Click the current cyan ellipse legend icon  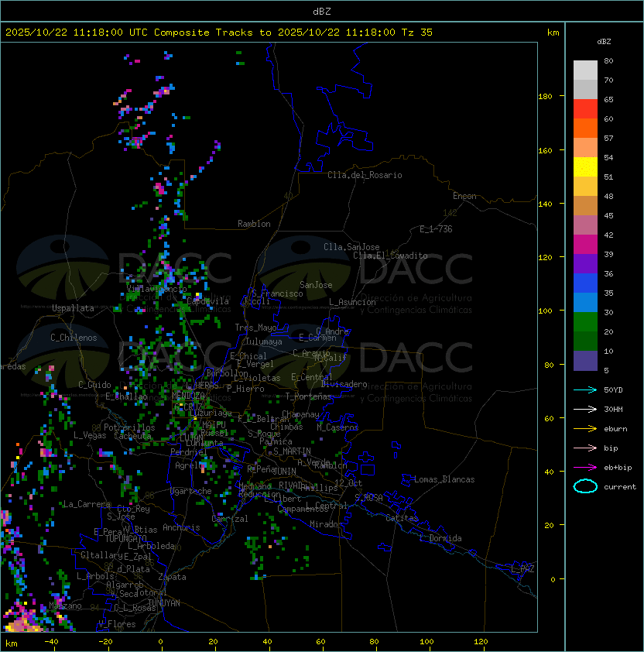(x=585, y=486)
